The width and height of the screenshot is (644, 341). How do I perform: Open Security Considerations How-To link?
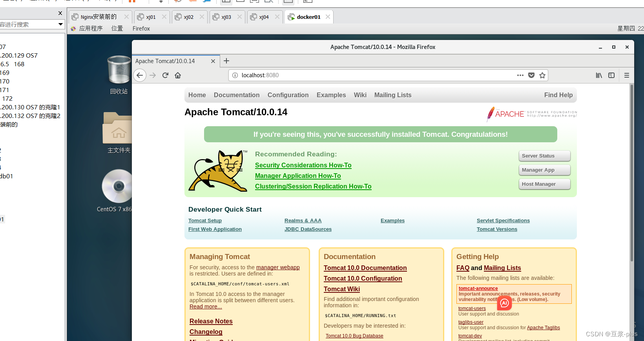pyautogui.click(x=303, y=165)
